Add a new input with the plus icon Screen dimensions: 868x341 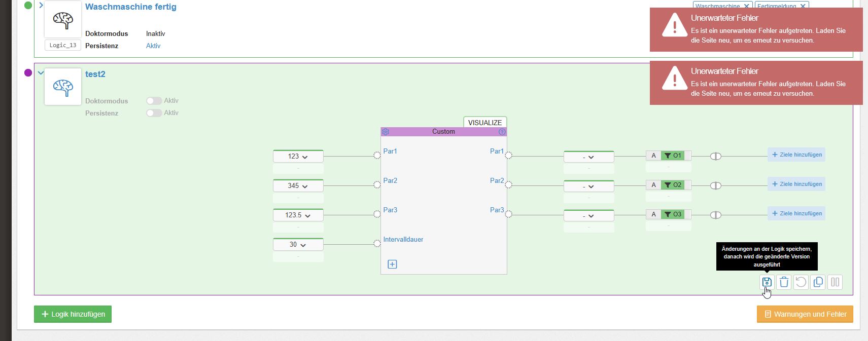392,264
